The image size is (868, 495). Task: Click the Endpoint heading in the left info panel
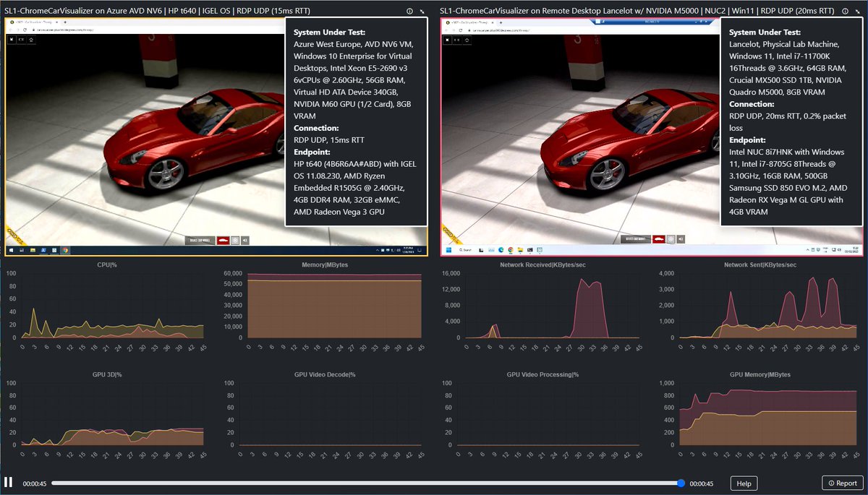point(313,152)
